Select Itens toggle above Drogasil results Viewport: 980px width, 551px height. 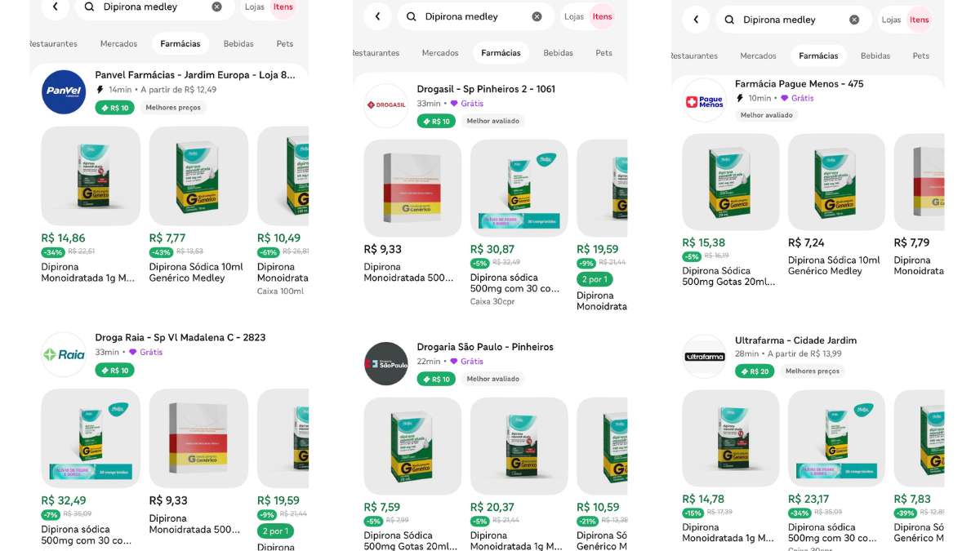tap(603, 16)
